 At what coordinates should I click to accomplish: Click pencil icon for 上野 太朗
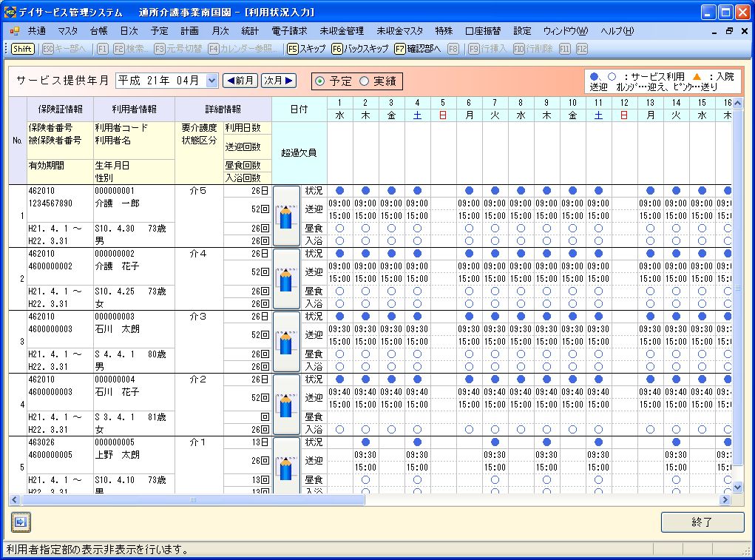287,466
